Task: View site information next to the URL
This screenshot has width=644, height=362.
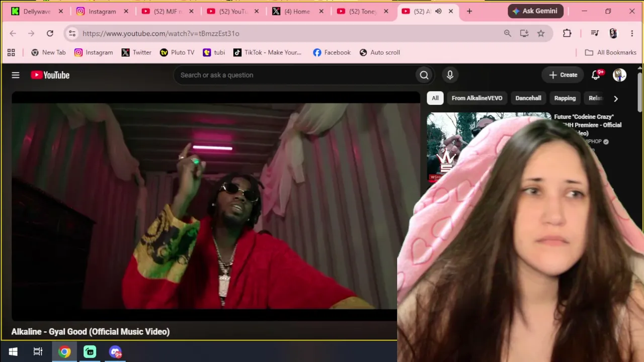Action: pyautogui.click(x=72, y=33)
